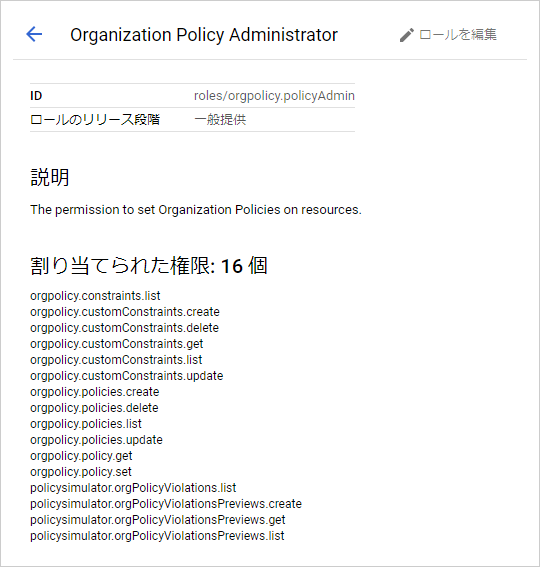This screenshot has height=567, width=540.
Task: Select permission policysimulator.orgPolicyViolations.list
Action: click(x=133, y=488)
